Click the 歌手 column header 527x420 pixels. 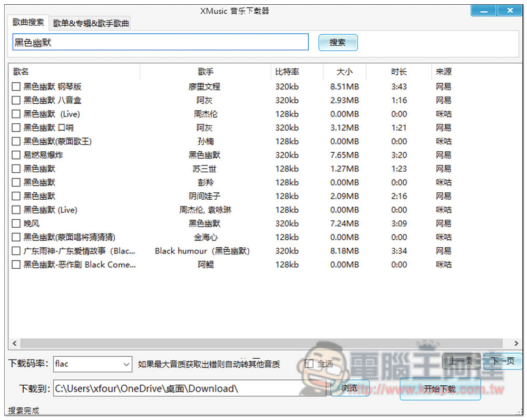(x=206, y=72)
